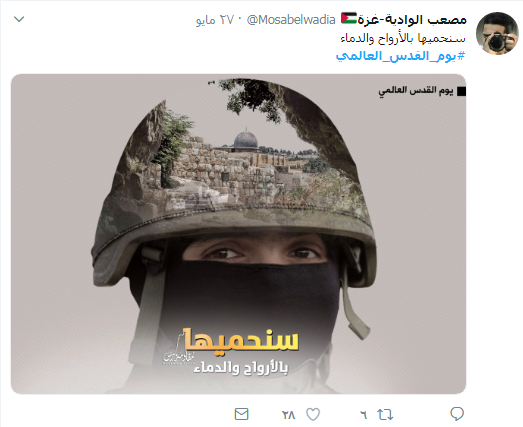Open the author's profile avatar photo

(497, 33)
